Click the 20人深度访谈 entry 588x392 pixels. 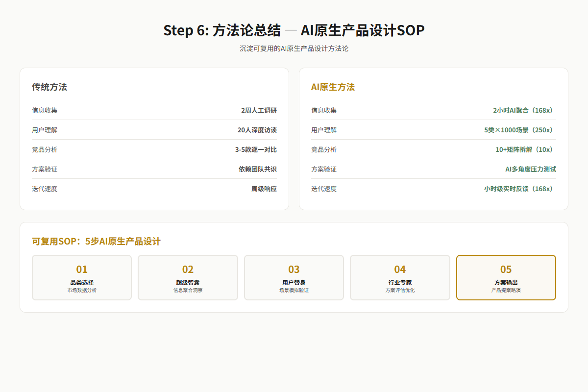pyautogui.click(x=257, y=130)
